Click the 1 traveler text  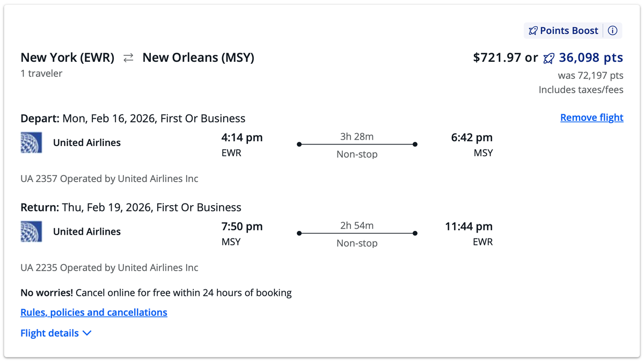click(x=41, y=74)
